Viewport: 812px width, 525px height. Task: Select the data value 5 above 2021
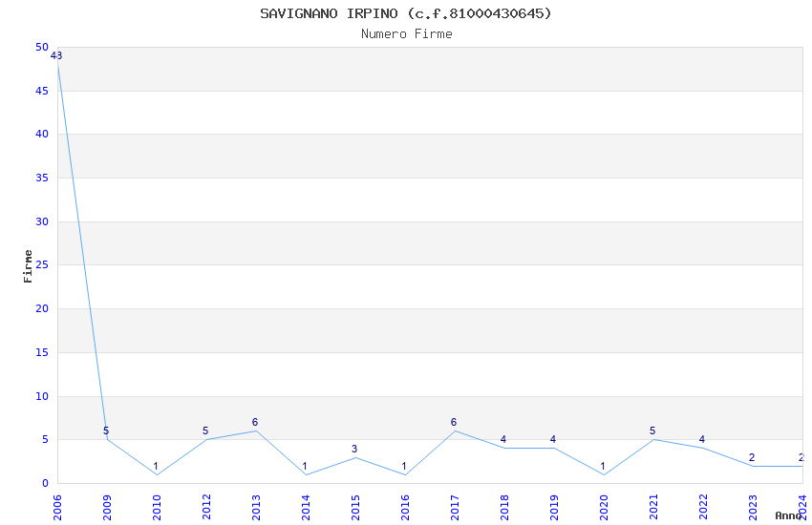tap(652, 431)
